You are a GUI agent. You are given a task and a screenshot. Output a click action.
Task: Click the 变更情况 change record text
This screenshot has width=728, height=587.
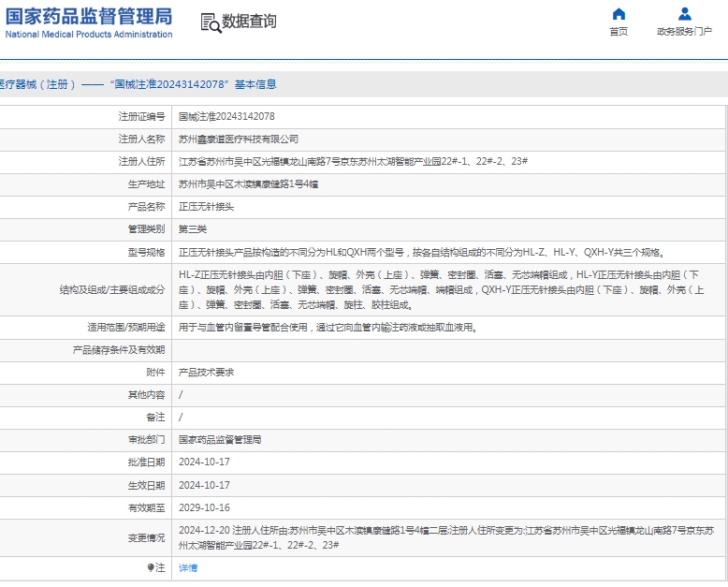tap(446, 537)
